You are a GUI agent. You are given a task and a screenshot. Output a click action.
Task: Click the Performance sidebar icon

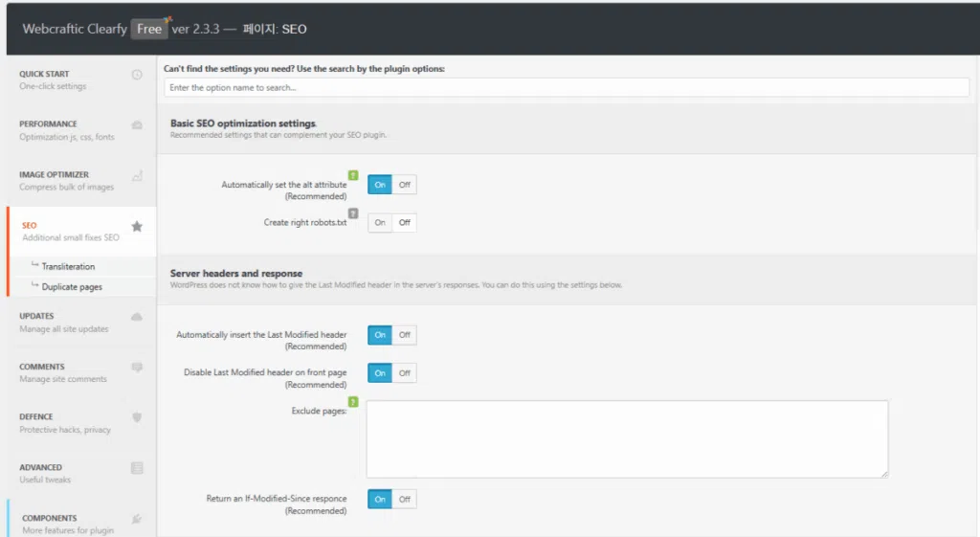pos(137,125)
